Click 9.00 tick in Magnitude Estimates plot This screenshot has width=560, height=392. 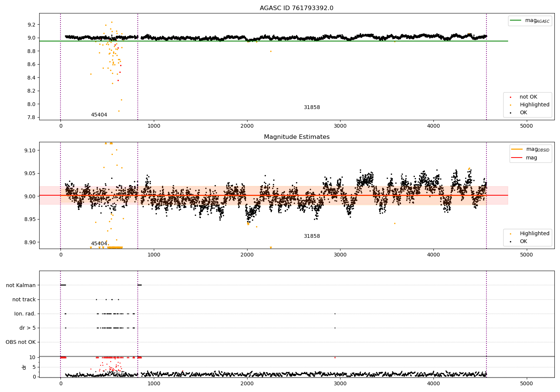click(x=29, y=196)
